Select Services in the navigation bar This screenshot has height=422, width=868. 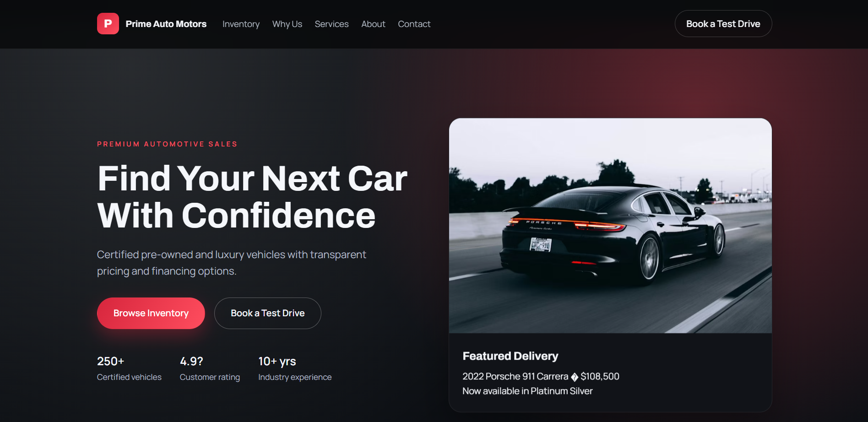331,24
